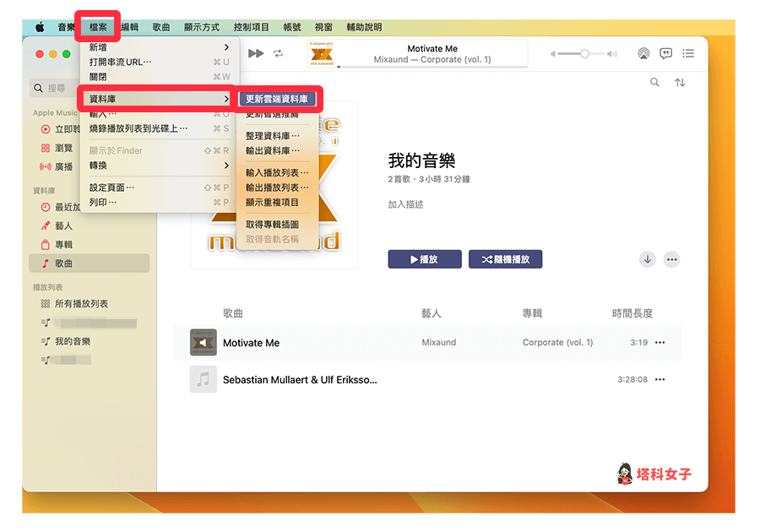The width and height of the screenshot is (760, 532).
Task: Click the sort arrows icon
Action: click(680, 83)
